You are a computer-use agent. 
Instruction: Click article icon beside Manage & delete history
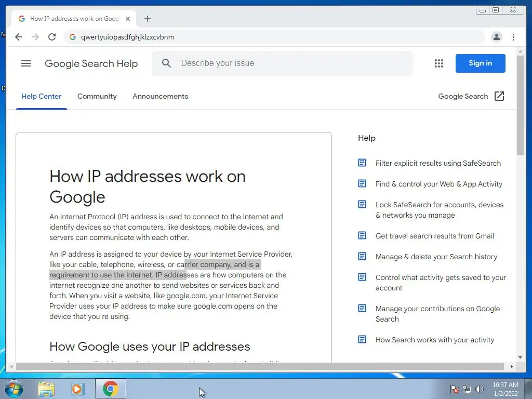click(362, 256)
